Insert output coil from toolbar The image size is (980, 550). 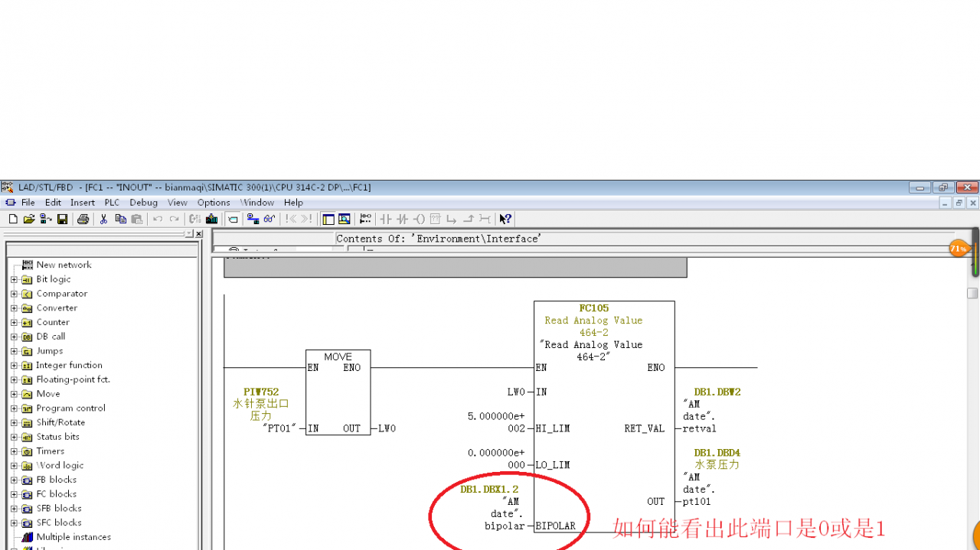click(x=419, y=219)
